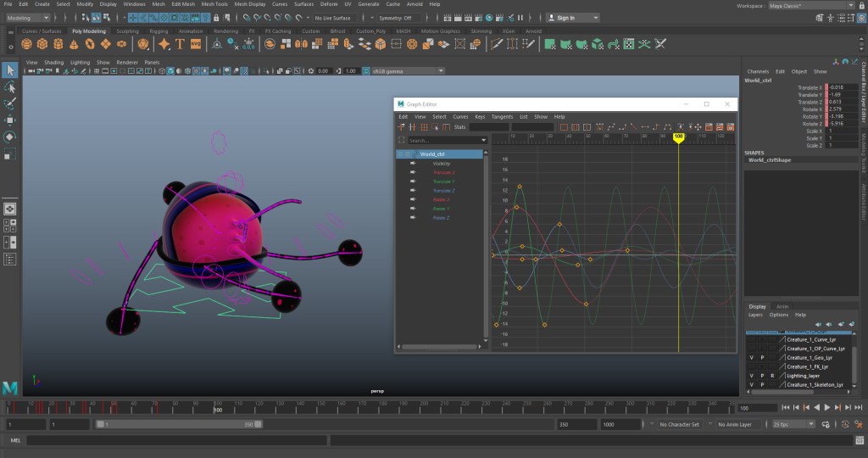Open the Modeling menu set dropdown
868x458 pixels.
click(29, 17)
